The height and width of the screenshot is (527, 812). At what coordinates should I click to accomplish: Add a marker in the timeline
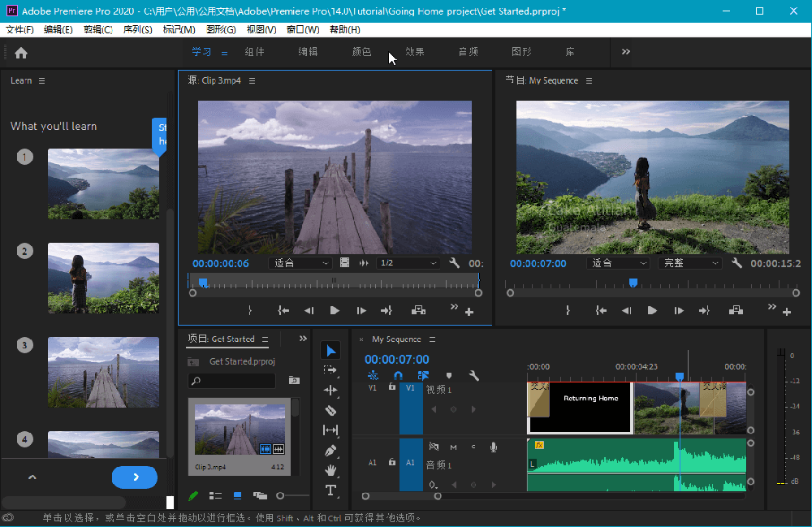(449, 375)
